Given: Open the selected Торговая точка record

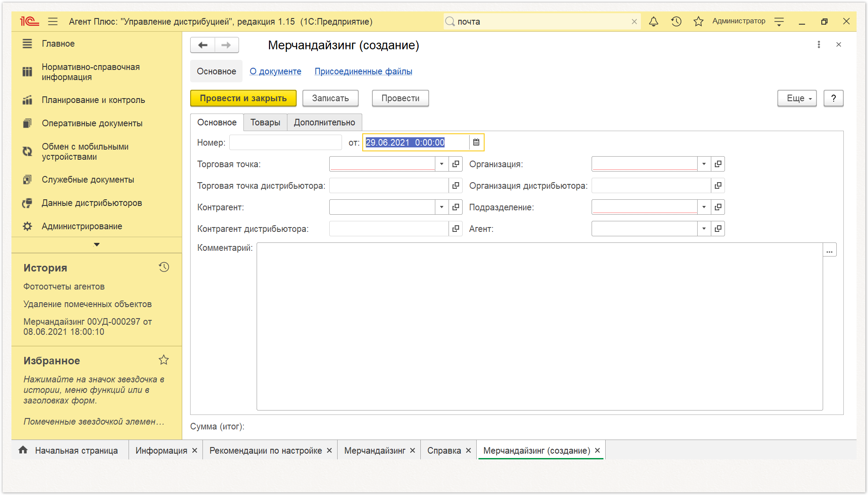Looking at the screenshot, I should pos(456,164).
